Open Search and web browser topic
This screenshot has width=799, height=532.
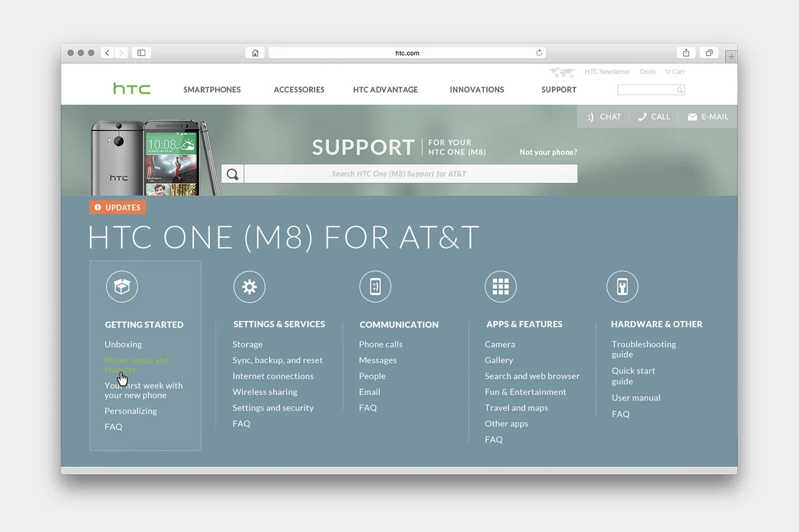click(532, 376)
